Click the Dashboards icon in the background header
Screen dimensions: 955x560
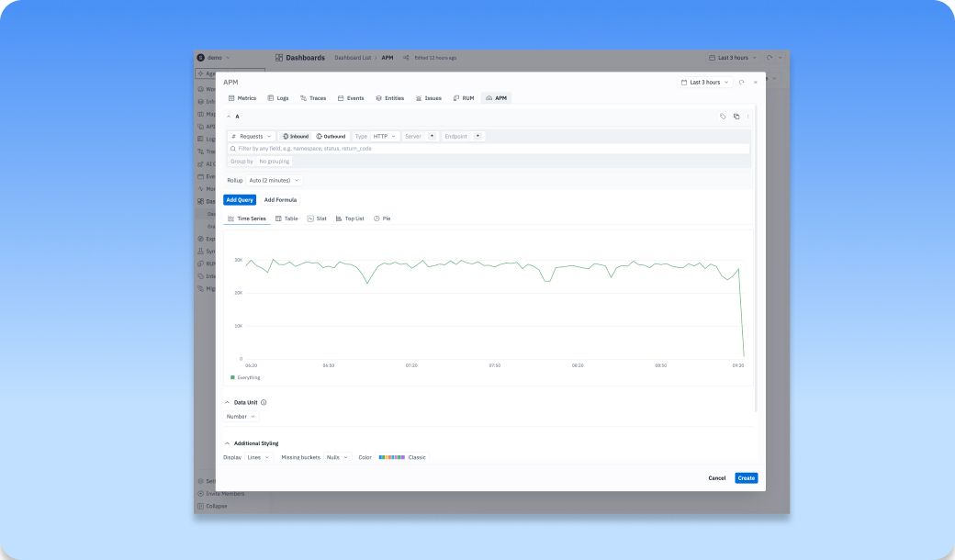click(x=279, y=58)
